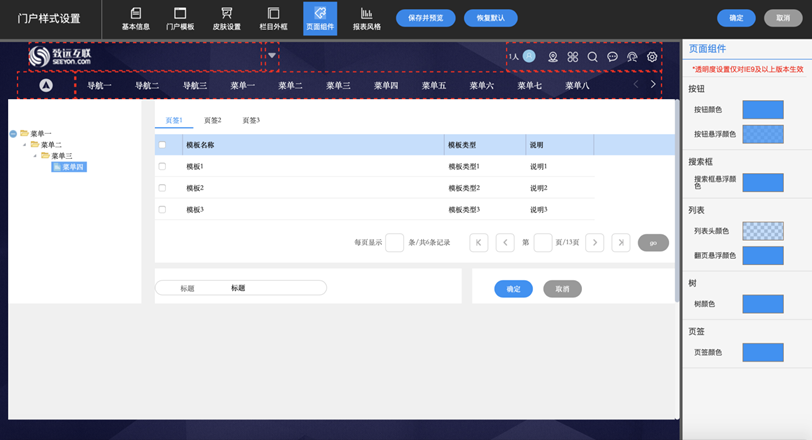Collapse the 菜单二 tree node
The height and width of the screenshot is (440, 812).
[x=24, y=145]
